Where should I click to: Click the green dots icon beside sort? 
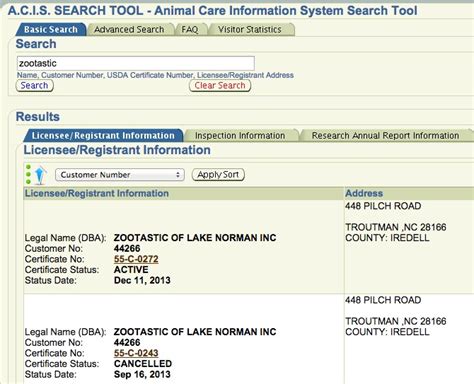point(28,174)
